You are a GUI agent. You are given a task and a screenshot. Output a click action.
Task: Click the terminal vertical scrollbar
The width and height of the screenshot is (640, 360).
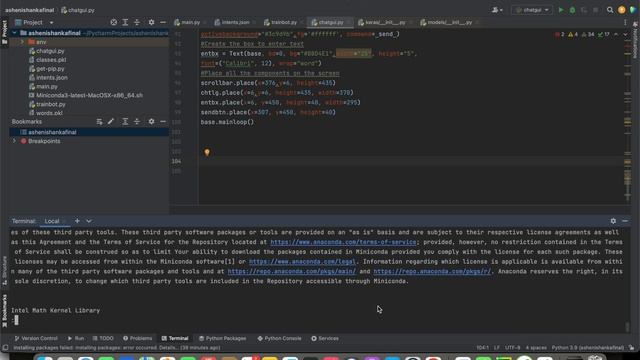(627, 327)
